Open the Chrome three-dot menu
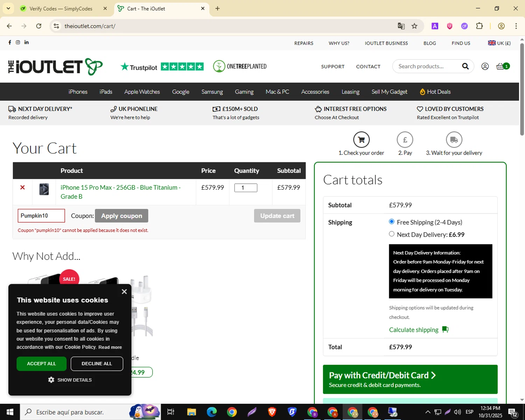This screenshot has width=525, height=420. pos(516,26)
